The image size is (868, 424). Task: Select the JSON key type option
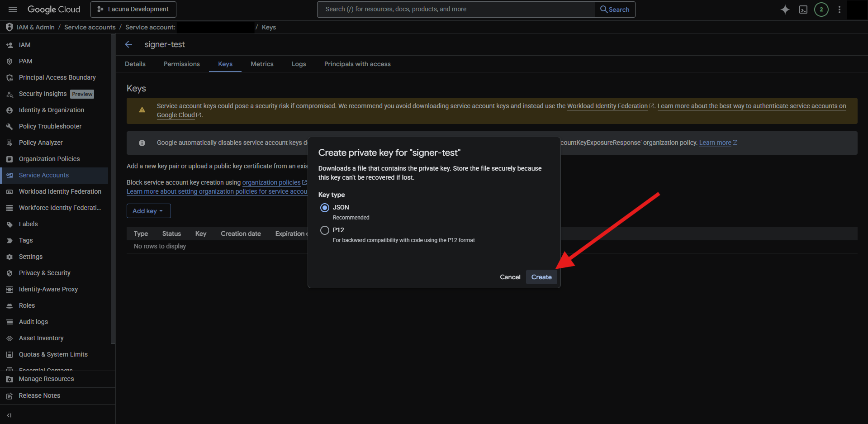pos(325,208)
